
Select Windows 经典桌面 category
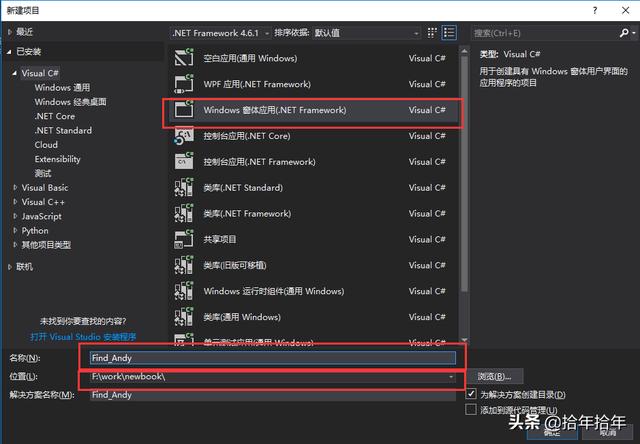[70, 102]
